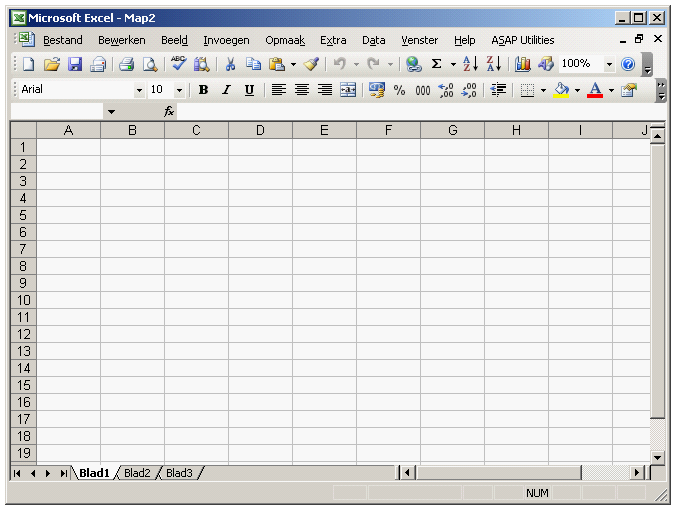Toggle italic formatting
Image resolution: width=683 pixels, height=519 pixels.
coord(226,90)
